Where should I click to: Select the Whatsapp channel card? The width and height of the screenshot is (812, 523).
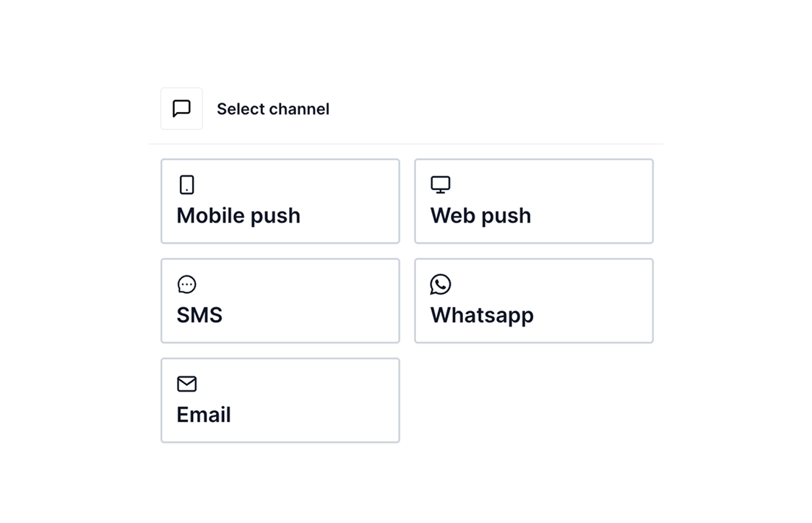[x=534, y=301]
